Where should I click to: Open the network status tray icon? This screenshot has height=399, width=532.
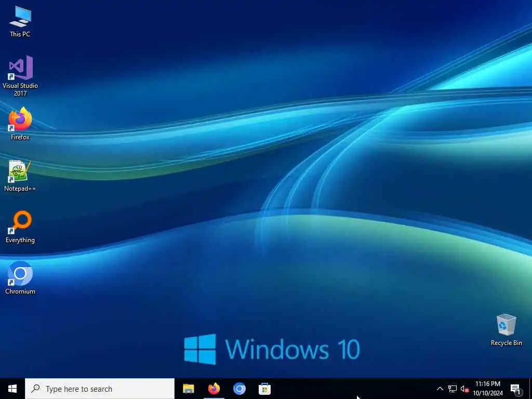click(453, 389)
